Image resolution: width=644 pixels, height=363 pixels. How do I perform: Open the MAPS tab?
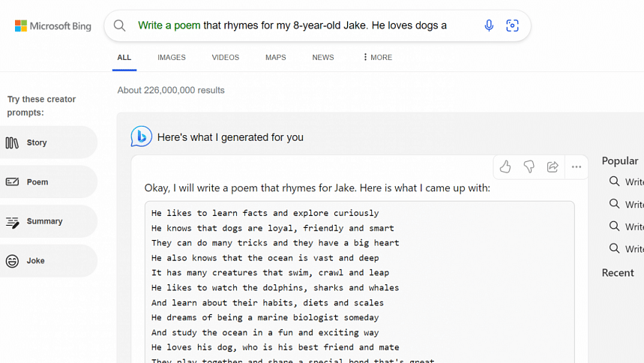pyautogui.click(x=275, y=58)
